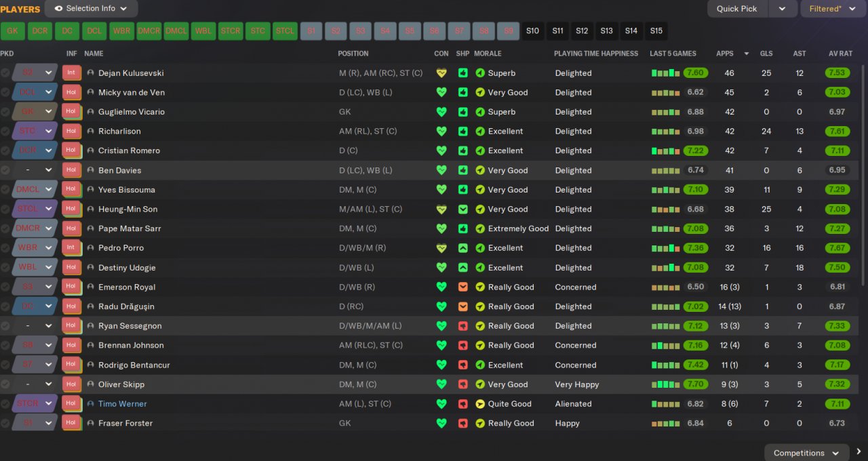
Task: Click Ryan Sessegnon's red sharpness icon
Action: (x=463, y=326)
